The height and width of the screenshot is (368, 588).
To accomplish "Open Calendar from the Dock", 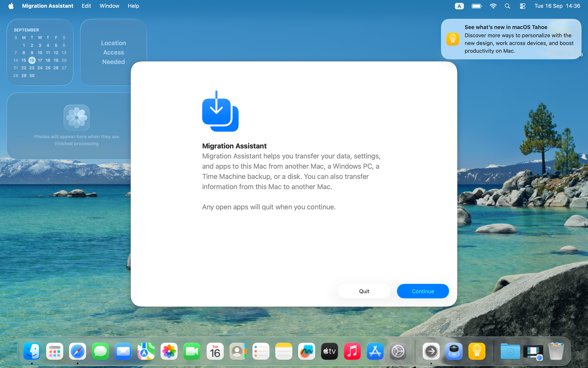I will click(x=215, y=351).
